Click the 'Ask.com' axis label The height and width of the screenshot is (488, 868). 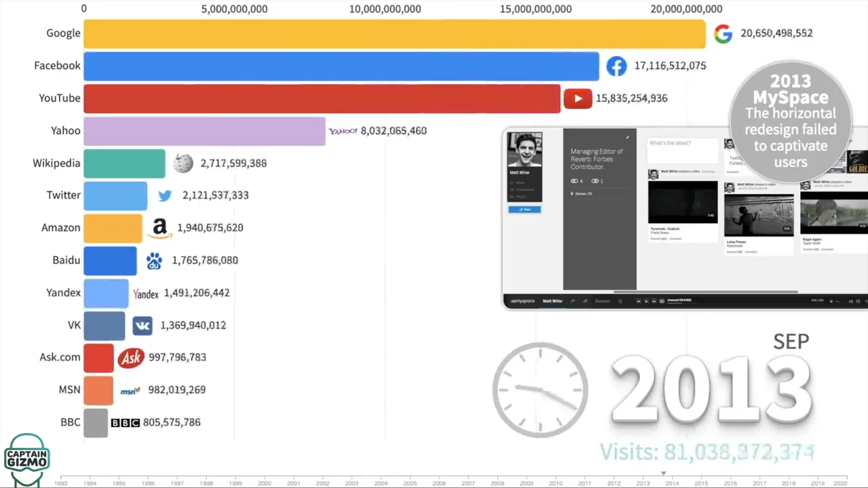point(60,357)
